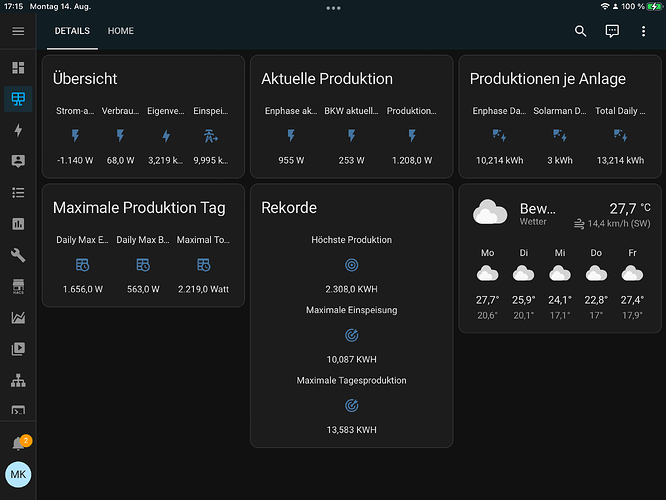This screenshot has height=500, width=666.
Task: Click the Daily Max B... table clock icon
Action: (143, 265)
